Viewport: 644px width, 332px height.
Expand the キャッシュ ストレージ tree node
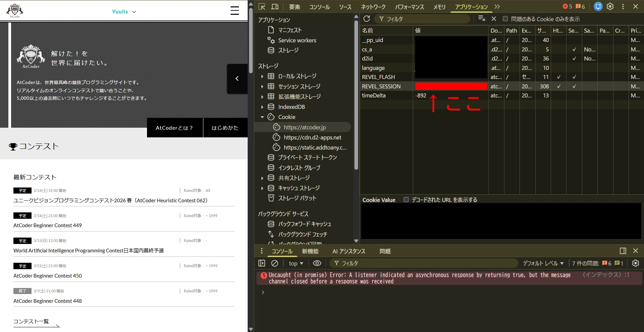[262, 188]
